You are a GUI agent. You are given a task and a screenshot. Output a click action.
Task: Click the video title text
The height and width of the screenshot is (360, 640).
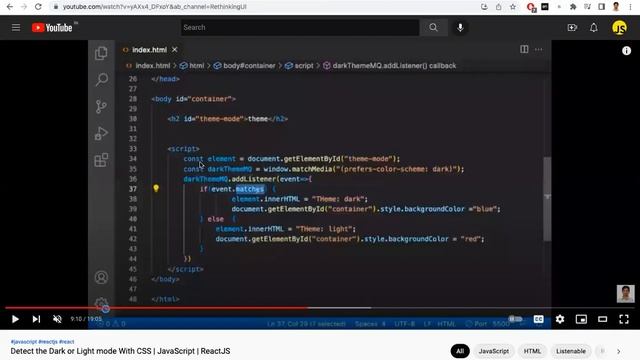(x=120, y=351)
